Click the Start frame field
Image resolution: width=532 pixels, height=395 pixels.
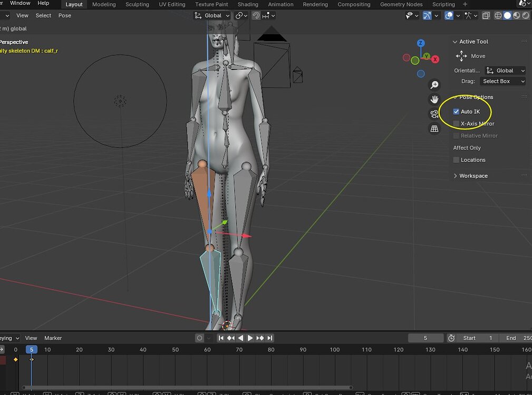tap(478, 338)
